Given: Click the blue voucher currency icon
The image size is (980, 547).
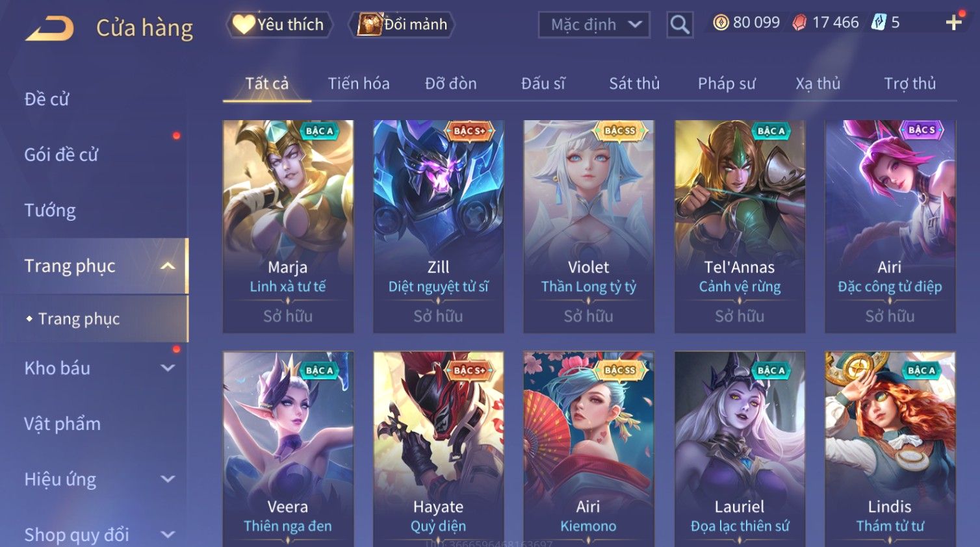Looking at the screenshot, I should tap(879, 23).
